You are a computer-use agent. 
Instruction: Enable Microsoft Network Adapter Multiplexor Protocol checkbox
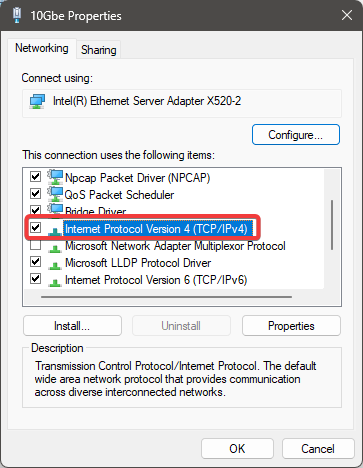(x=35, y=245)
